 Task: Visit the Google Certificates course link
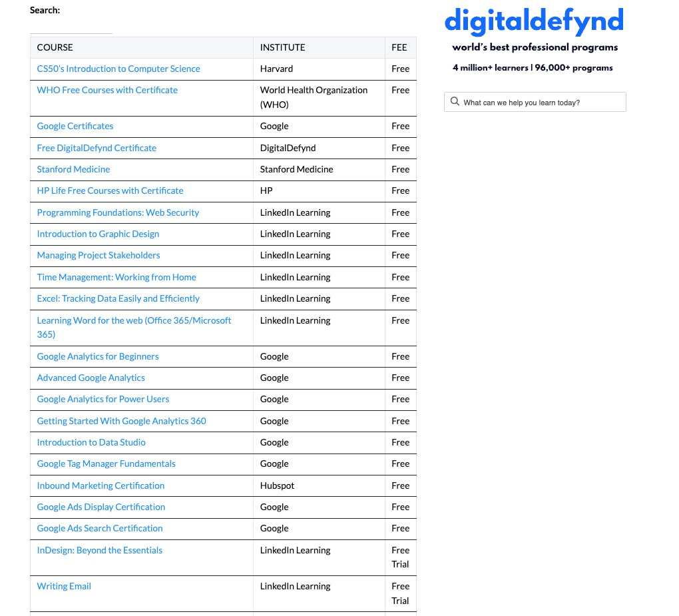coord(75,126)
